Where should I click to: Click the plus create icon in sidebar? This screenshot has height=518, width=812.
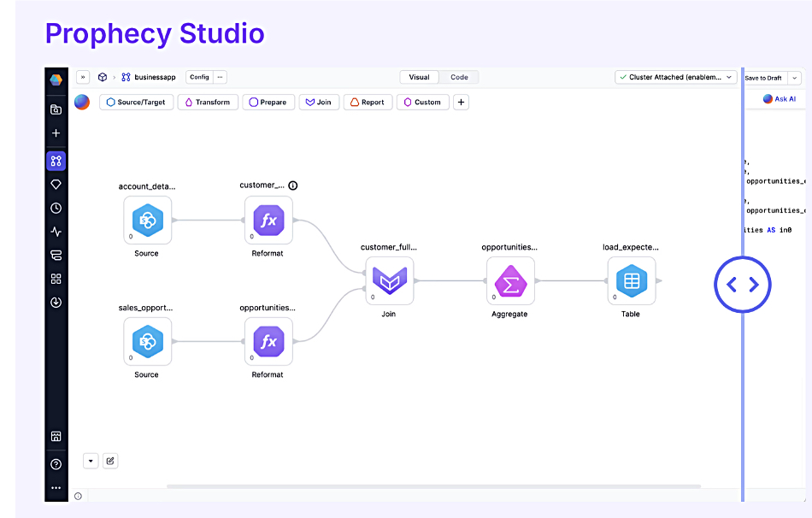[56, 133]
